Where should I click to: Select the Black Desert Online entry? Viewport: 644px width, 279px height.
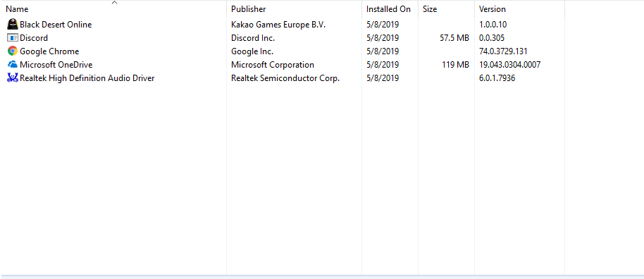point(56,25)
